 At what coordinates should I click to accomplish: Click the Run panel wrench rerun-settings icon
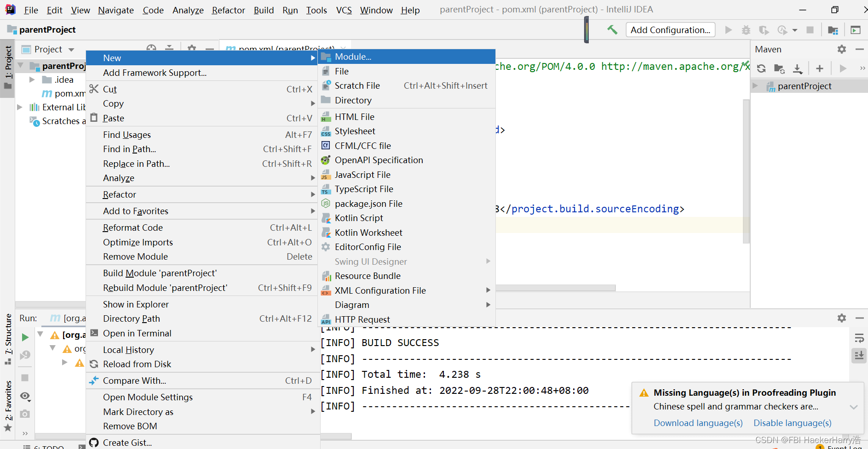[x=25, y=355]
